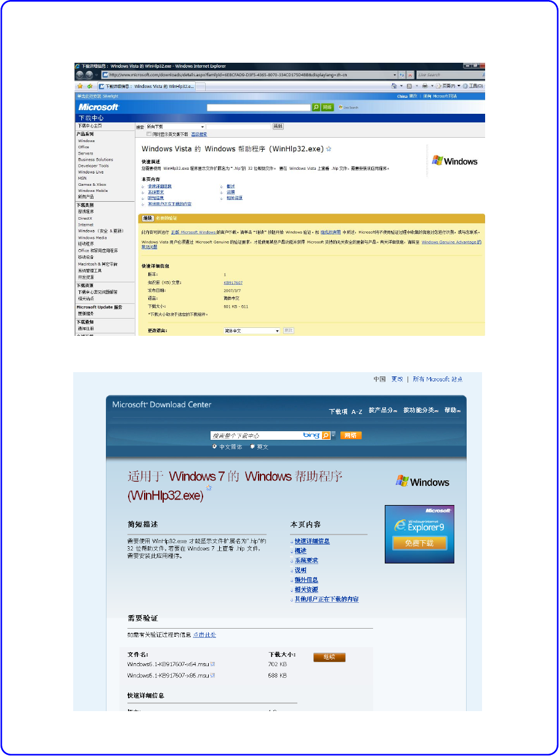The width and height of the screenshot is (559, 756).
Task: Select the 中文简体 radio button
Action: (x=214, y=447)
